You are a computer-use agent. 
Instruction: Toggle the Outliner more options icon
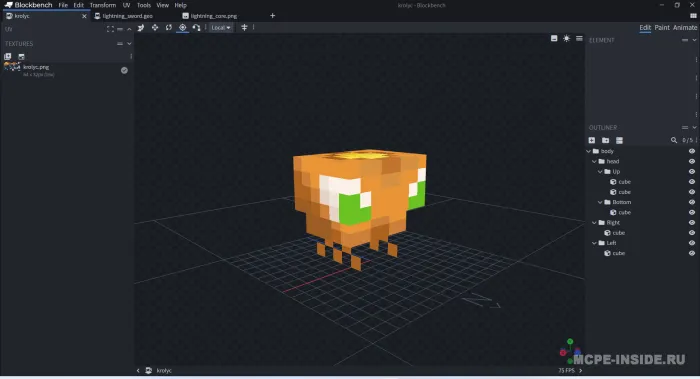point(619,140)
